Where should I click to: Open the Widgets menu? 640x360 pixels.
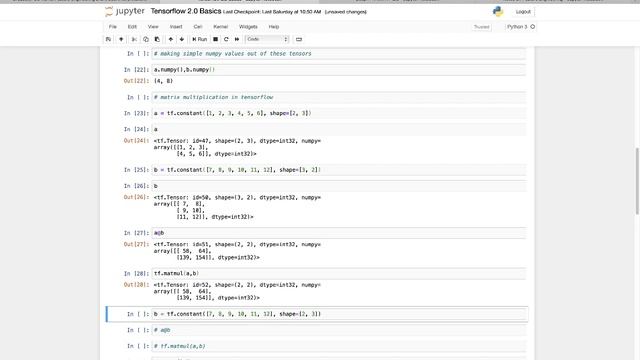248,27
